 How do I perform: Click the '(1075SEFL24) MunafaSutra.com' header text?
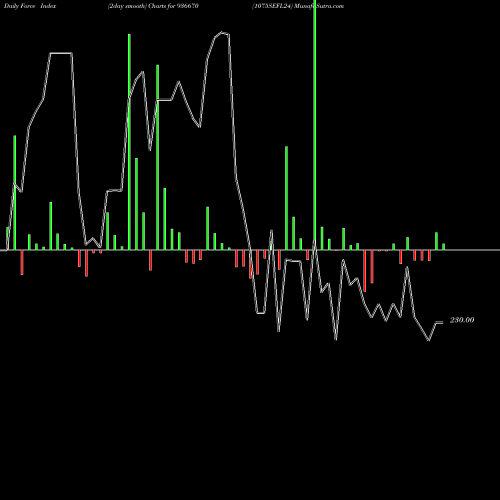(298, 6)
